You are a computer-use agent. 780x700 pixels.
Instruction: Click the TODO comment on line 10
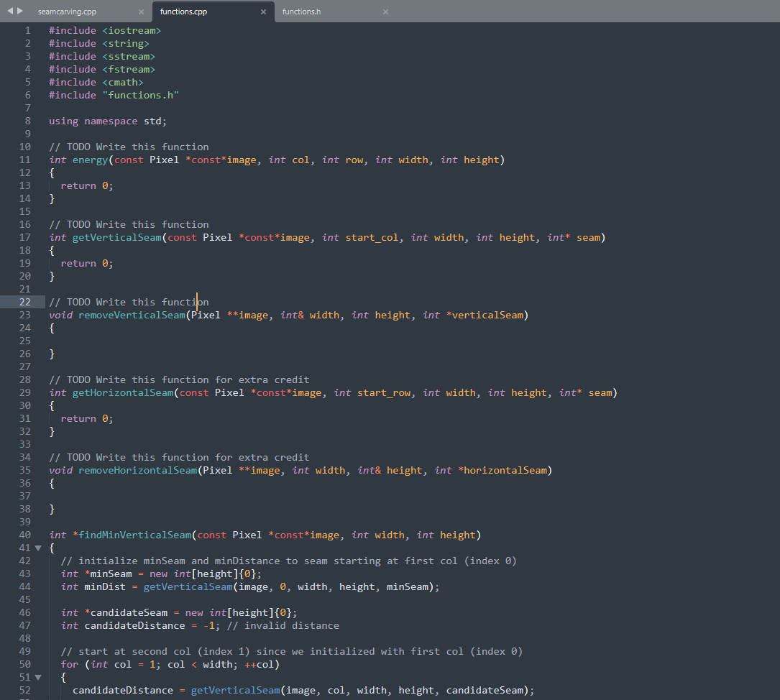point(129,147)
